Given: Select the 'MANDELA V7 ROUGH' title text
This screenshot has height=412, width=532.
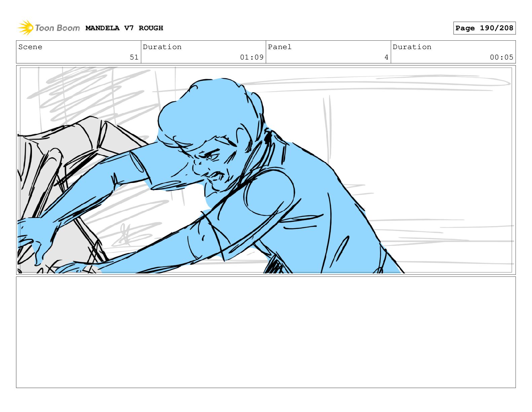Looking at the screenshot, I should point(124,28).
